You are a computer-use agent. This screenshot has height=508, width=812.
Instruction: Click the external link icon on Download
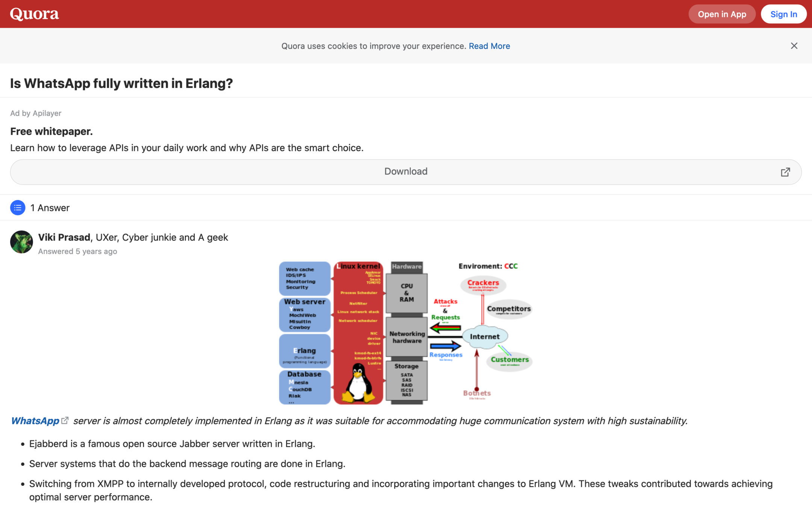point(785,172)
